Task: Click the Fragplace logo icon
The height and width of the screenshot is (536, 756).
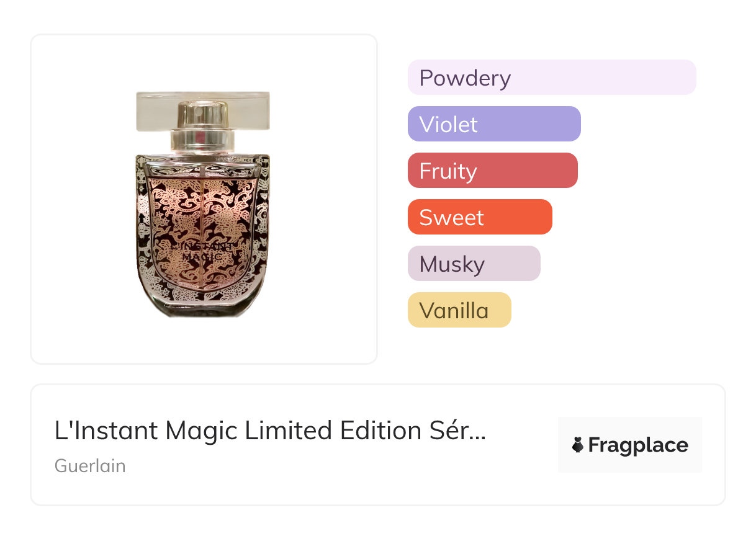Action: [578, 445]
